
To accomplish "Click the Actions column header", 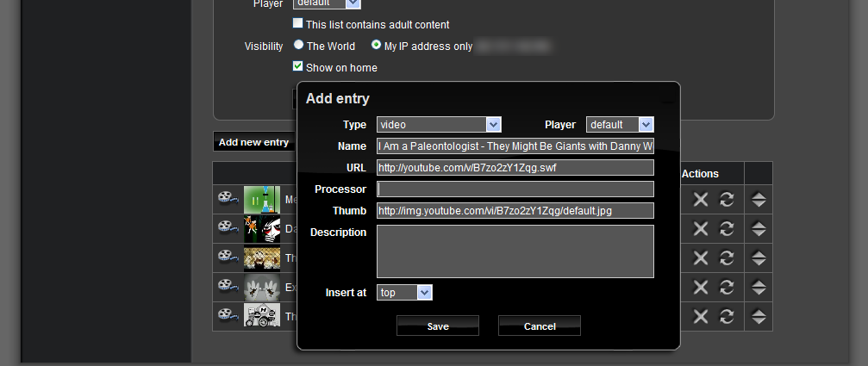I will pos(700,174).
